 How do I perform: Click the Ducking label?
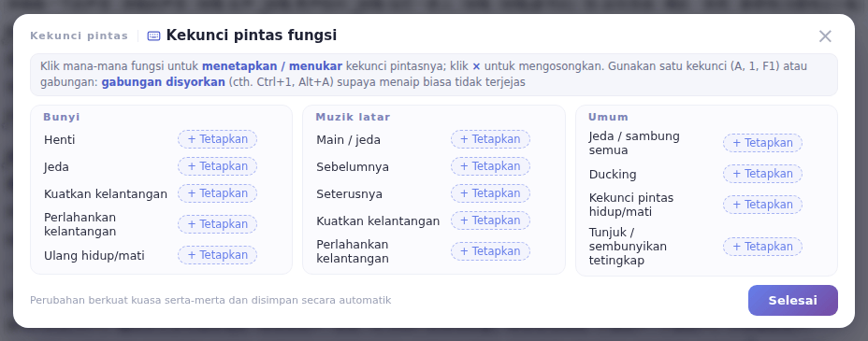point(613,175)
